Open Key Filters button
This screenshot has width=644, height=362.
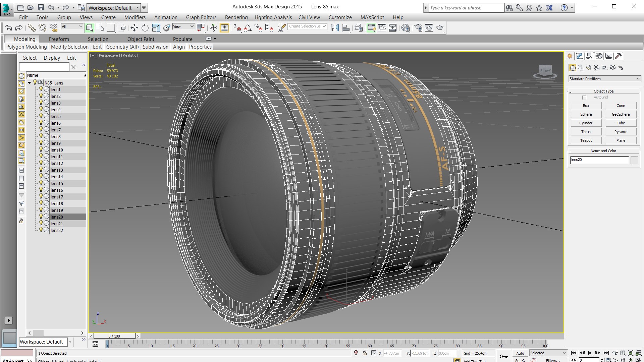pyautogui.click(x=553, y=360)
